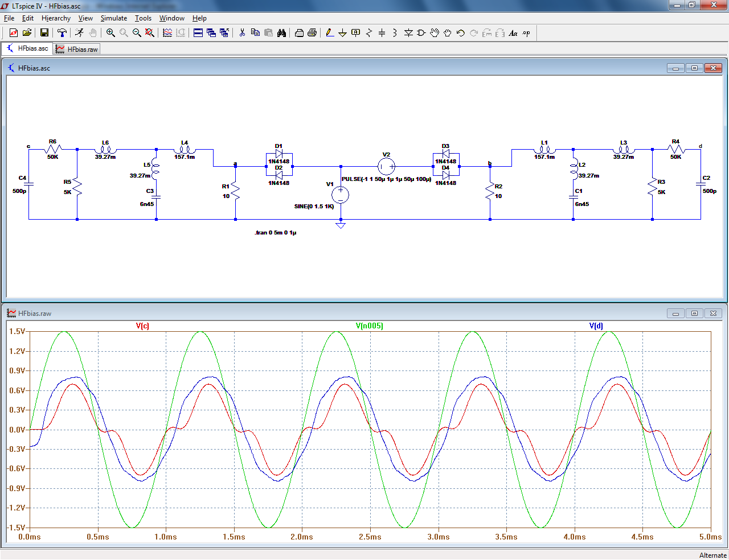Click the 2.5ms time axis label
Image resolution: width=729 pixels, height=560 pixels.
pos(370,537)
